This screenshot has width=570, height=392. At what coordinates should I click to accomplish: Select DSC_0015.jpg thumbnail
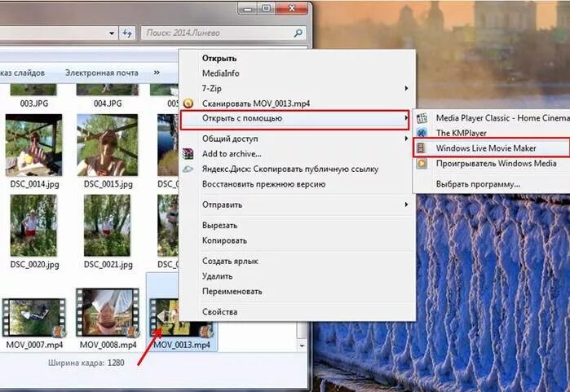click(x=108, y=145)
